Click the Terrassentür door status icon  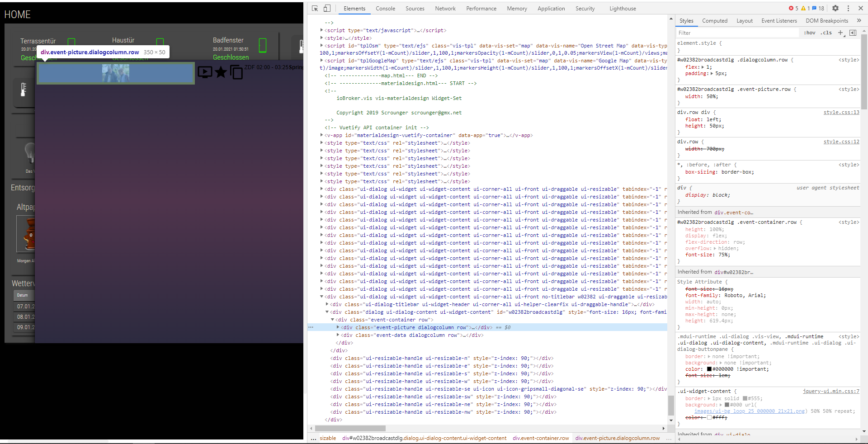coord(71,42)
